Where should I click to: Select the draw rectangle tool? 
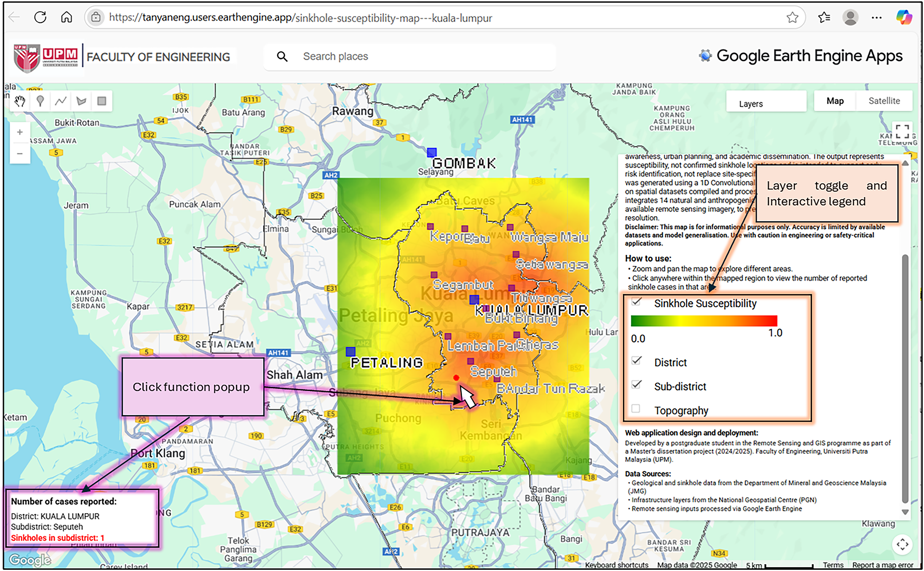pos(102,101)
